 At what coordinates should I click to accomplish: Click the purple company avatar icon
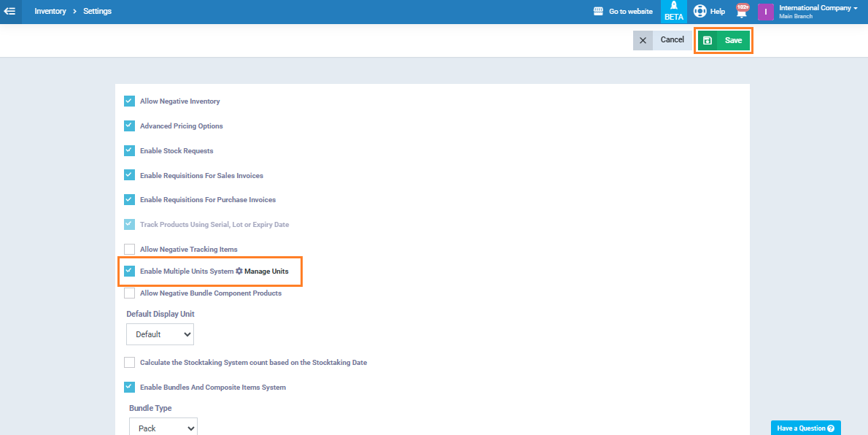pyautogui.click(x=765, y=12)
